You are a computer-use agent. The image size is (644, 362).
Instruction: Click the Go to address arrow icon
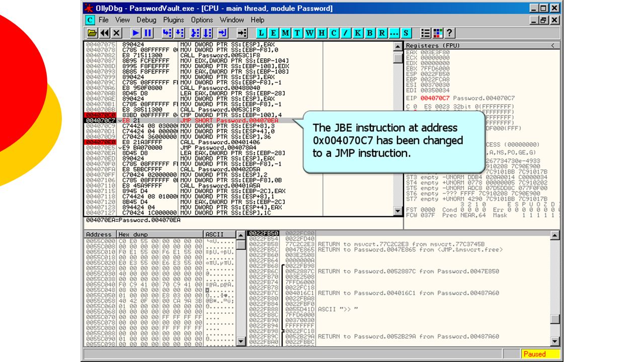[x=242, y=33]
